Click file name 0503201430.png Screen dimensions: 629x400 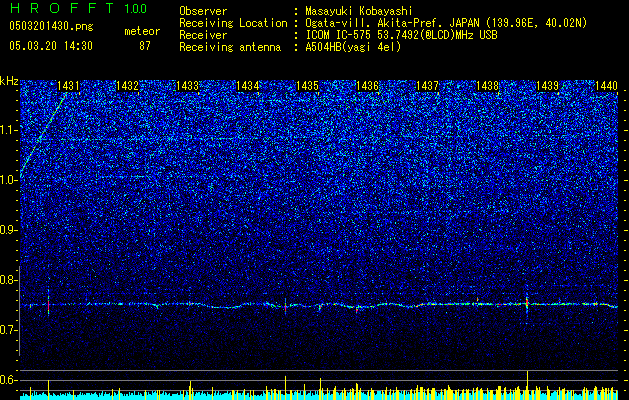(x=51, y=26)
